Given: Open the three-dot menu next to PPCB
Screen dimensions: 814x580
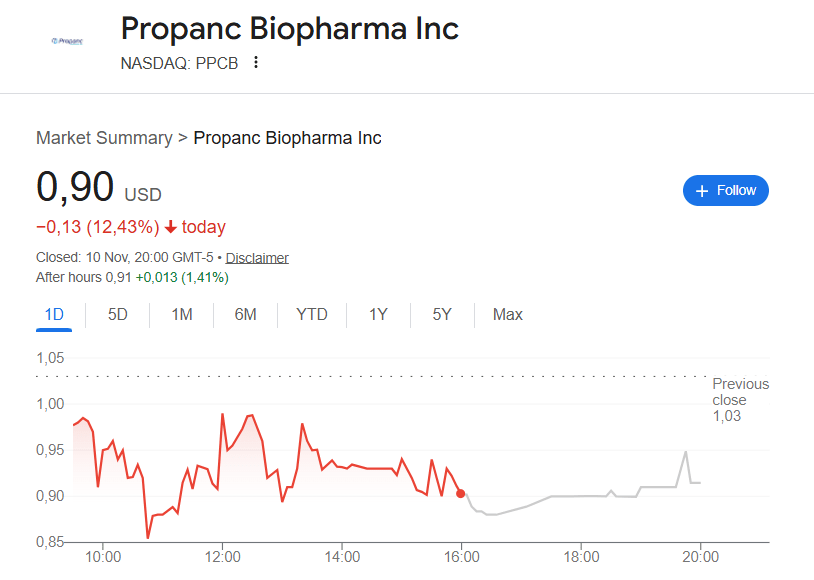Looking at the screenshot, I should point(256,62).
